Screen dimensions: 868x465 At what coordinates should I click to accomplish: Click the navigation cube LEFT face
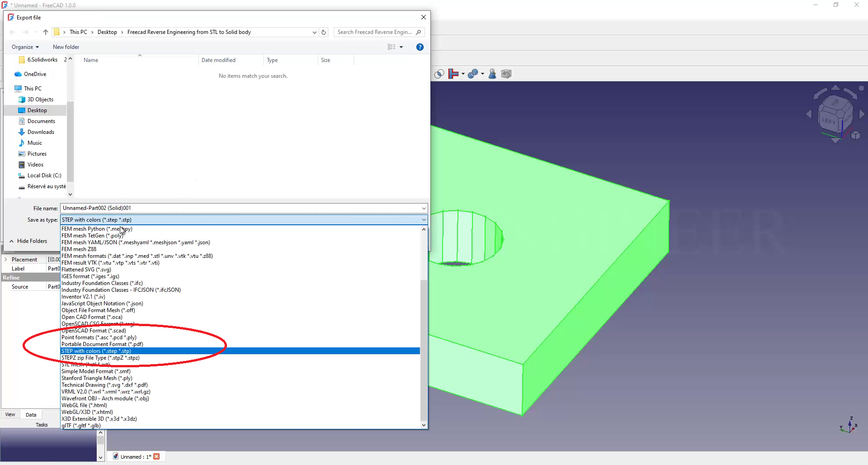click(x=828, y=121)
